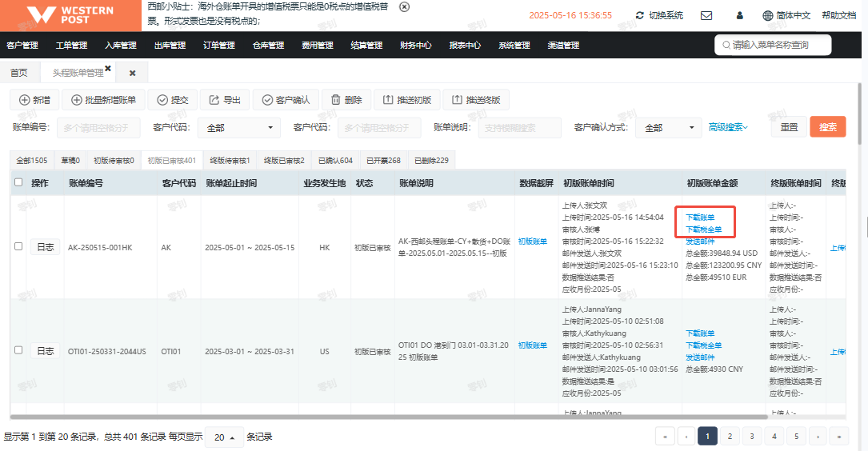Click 下载账单 link in the OTI01 row
Image resolution: width=868 pixels, height=451 pixels.
[700, 333]
